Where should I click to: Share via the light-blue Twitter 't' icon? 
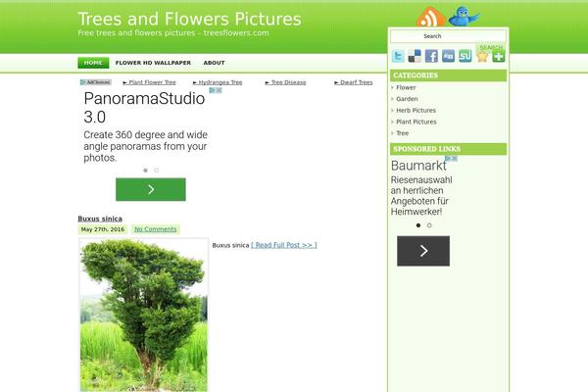click(398, 56)
